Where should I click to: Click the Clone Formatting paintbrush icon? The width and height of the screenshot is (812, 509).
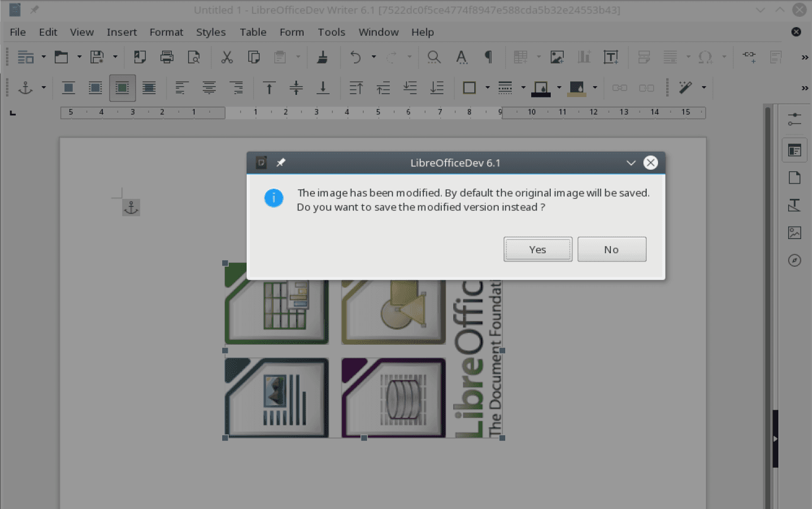[322, 57]
